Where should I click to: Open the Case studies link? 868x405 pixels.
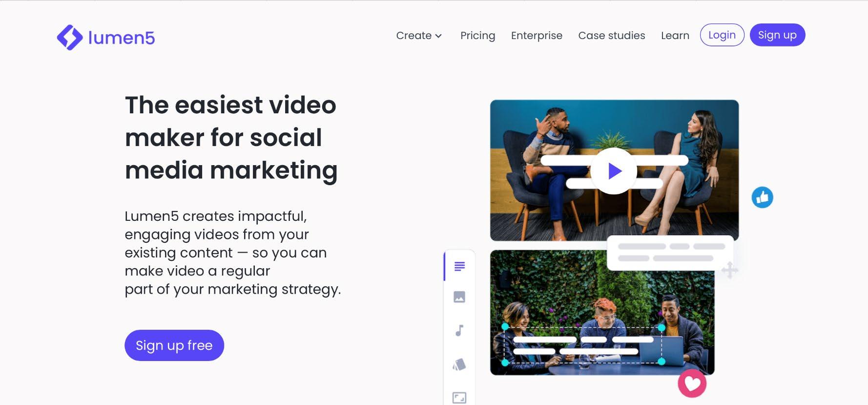coord(611,36)
